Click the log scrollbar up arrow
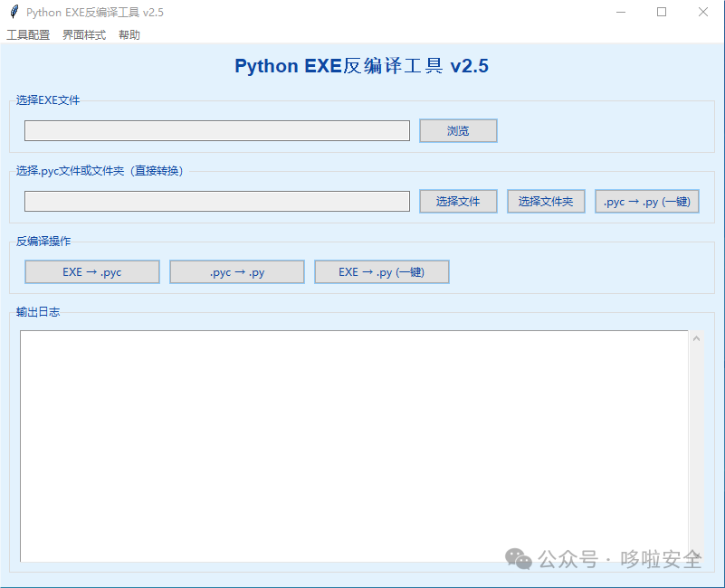The width and height of the screenshot is (725, 588). [696, 339]
